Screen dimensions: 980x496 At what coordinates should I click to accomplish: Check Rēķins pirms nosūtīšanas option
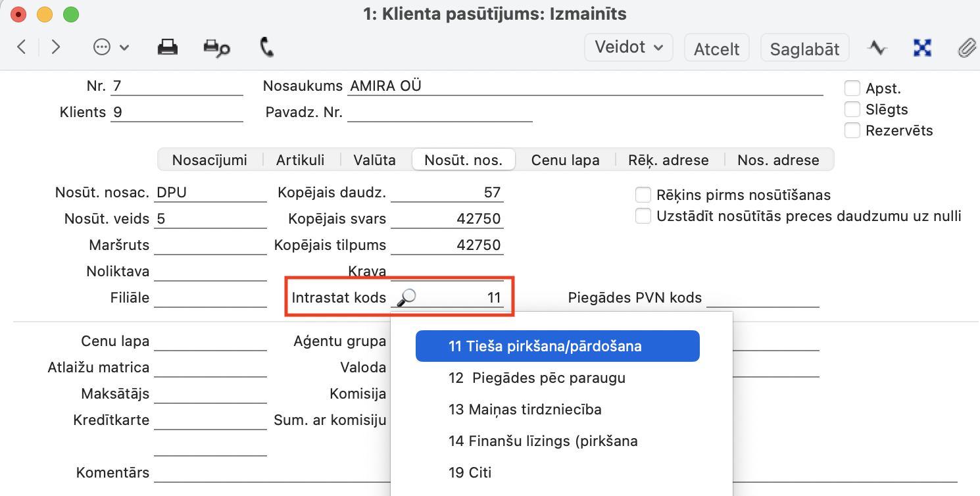pyautogui.click(x=643, y=195)
